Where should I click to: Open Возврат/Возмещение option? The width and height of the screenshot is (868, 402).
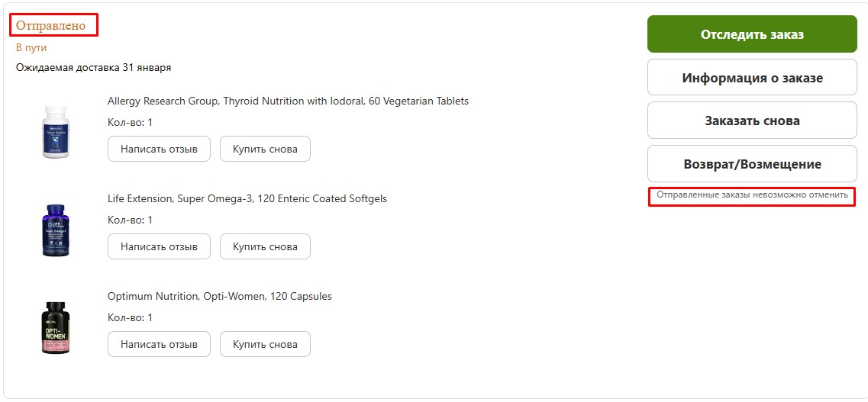(x=752, y=164)
